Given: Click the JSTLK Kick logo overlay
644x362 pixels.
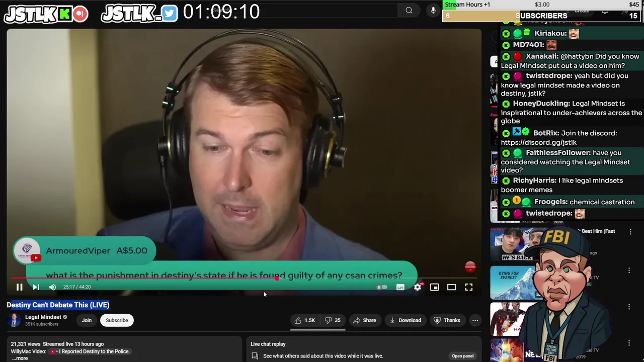Looking at the screenshot, I should [46, 14].
